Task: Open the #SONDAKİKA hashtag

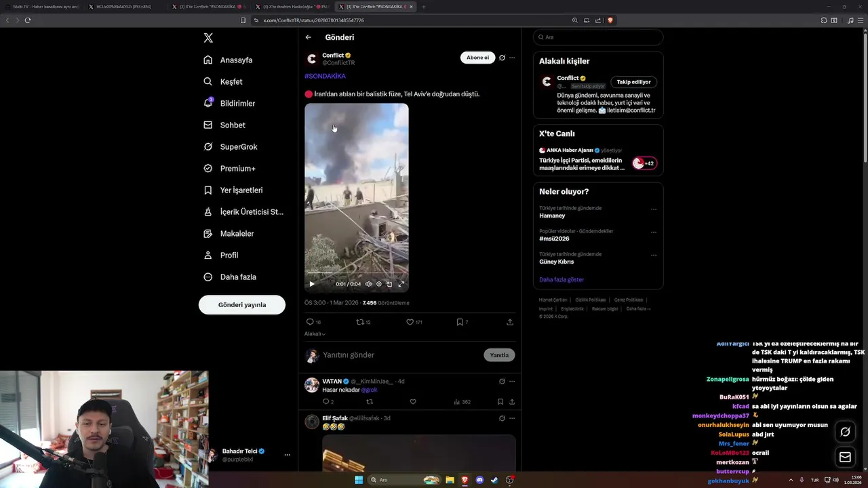Action: pos(325,76)
